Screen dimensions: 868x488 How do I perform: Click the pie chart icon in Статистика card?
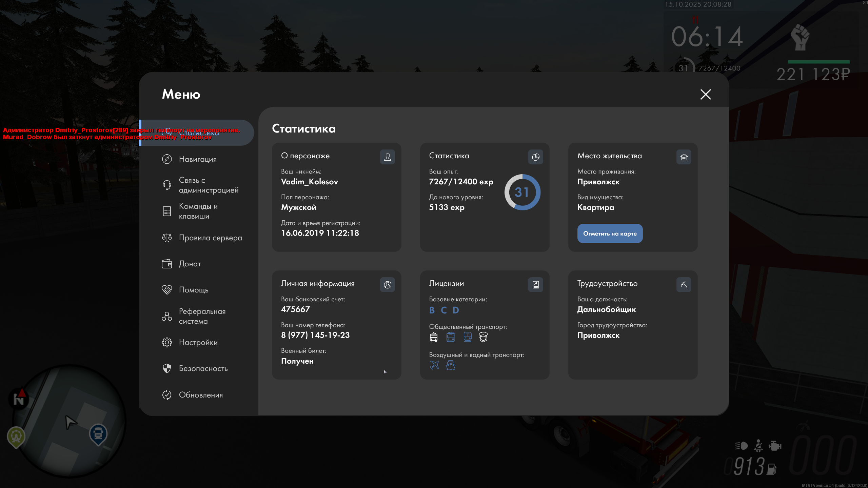(x=535, y=157)
